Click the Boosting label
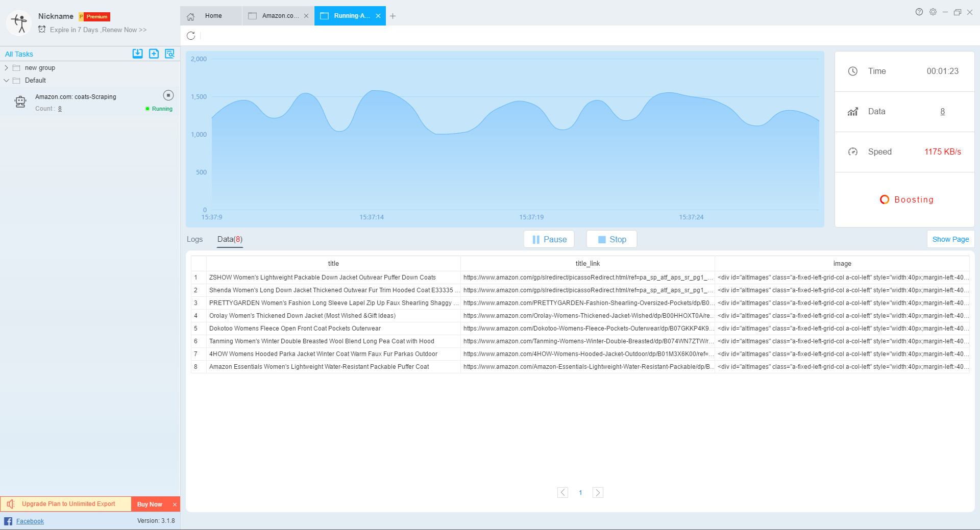 click(x=914, y=199)
